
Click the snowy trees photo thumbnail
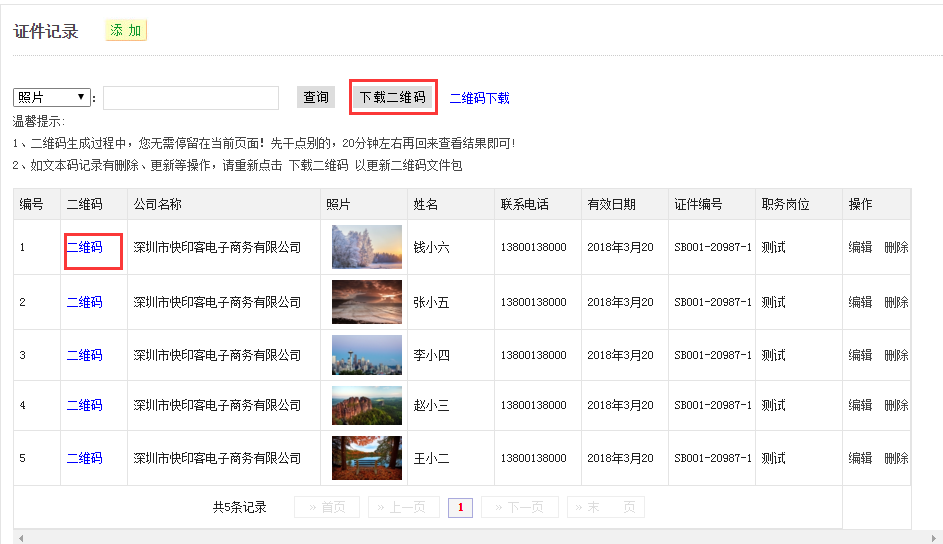tap(366, 247)
